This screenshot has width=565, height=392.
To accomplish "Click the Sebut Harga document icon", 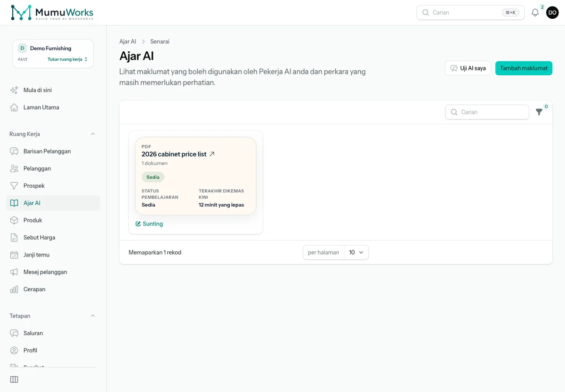I will pyautogui.click(x=14, y=238).
